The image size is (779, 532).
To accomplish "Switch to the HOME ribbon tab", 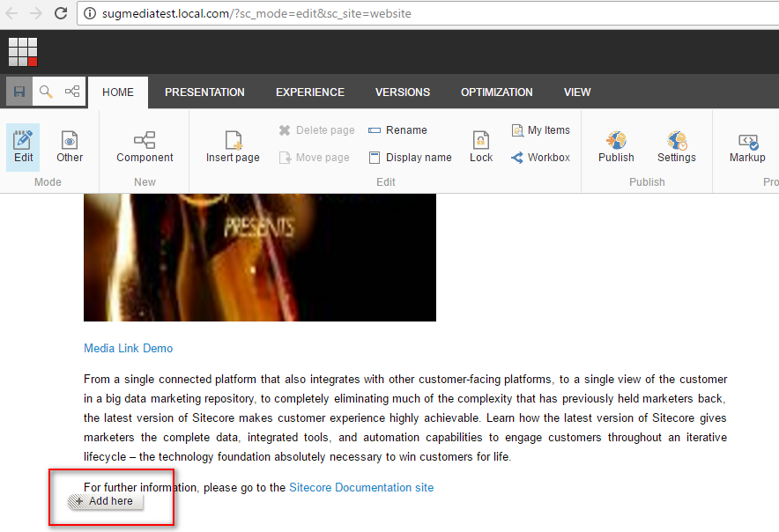I will [x=118, y=92].
